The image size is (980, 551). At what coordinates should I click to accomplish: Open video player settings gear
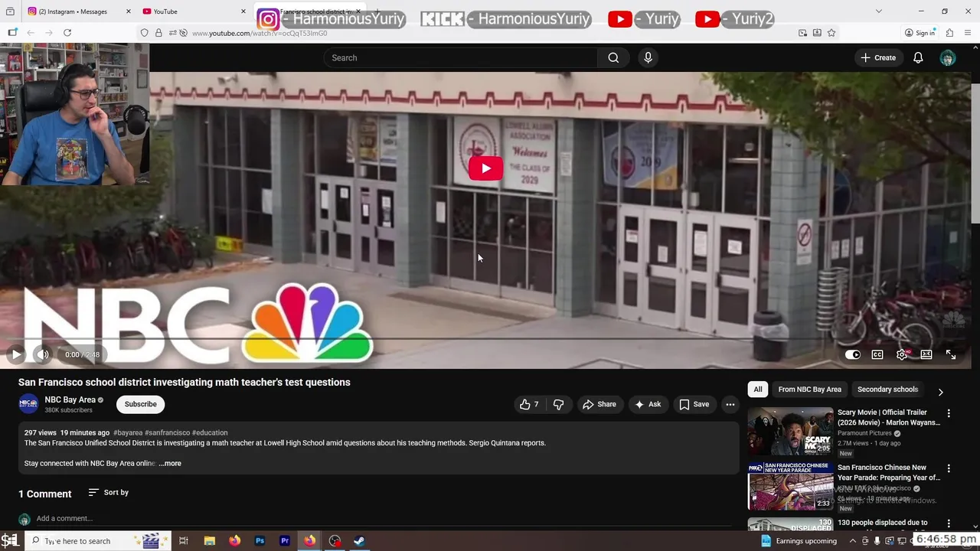[902, 354]
